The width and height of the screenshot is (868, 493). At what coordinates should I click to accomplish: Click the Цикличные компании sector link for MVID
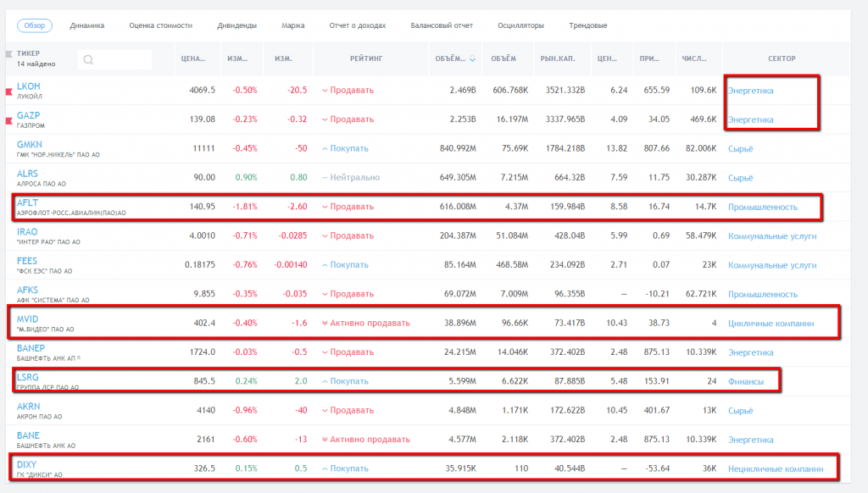point(771,324)
